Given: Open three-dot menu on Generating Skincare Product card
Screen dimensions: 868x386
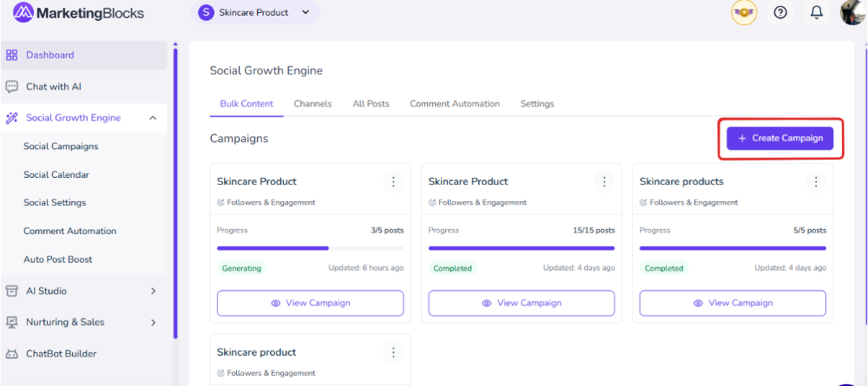Looking at the screenshot, I should (393, 181).
